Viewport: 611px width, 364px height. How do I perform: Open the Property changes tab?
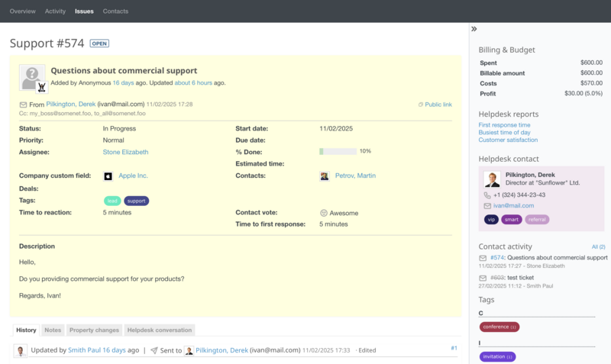coord(94,330)
